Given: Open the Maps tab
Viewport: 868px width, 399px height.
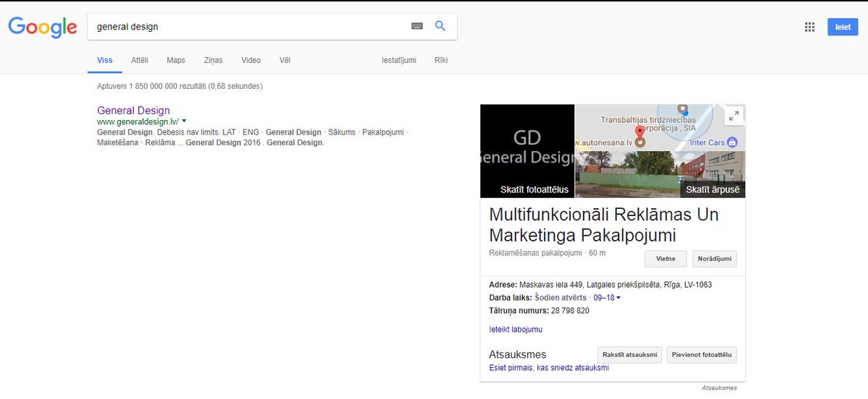Looking at the screenshot, I should tap(176, 60).
